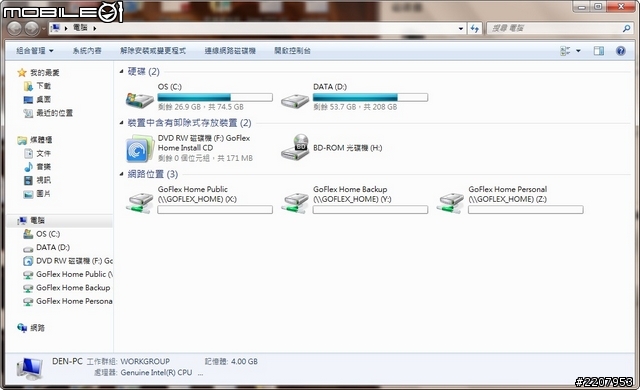This screenshot has width=640, height=390.
Task: Click the OS (C:) capacity usage bar
Action: click(215, 98)
